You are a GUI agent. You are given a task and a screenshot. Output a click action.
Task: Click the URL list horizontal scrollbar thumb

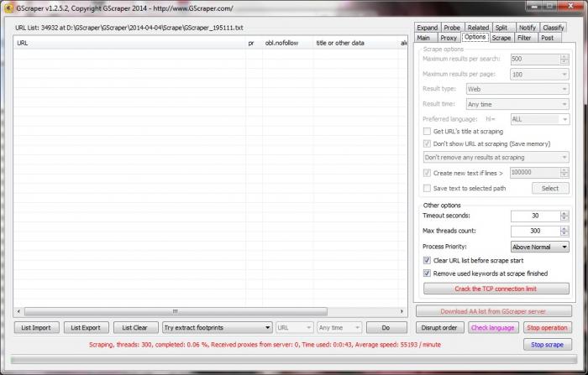click(176, 312)
